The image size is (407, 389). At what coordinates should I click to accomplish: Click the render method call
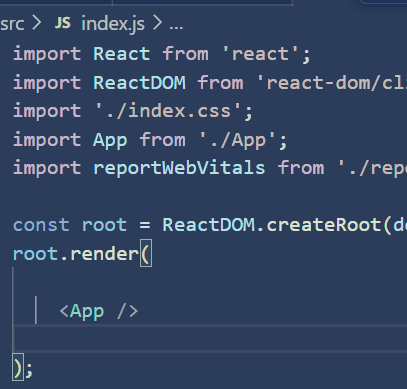point(104,254)
